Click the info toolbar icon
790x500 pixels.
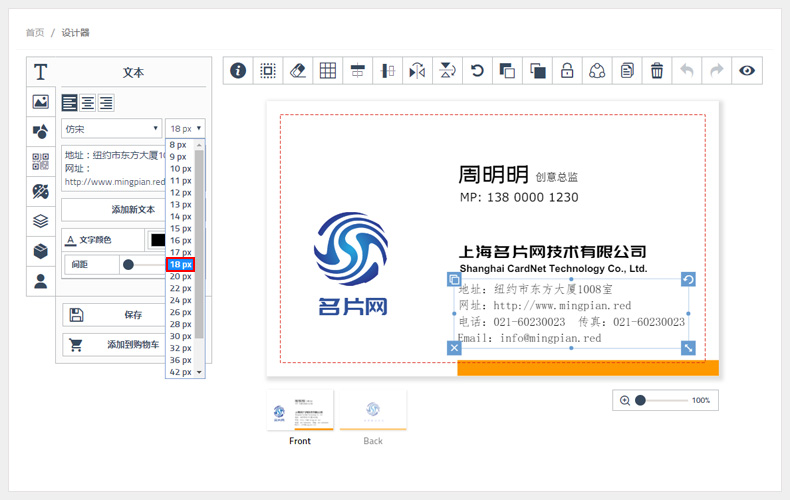[238, 71]
